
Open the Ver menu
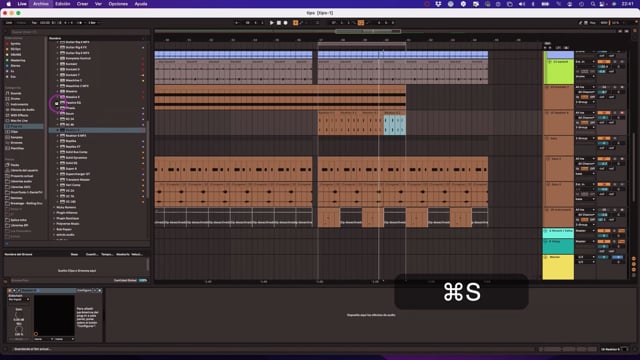tap(98, 4)
